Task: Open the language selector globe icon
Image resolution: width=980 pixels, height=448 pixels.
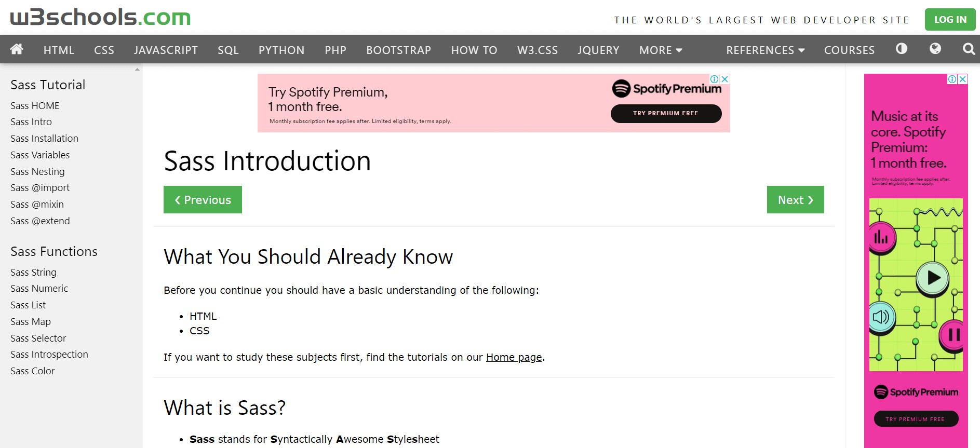Action: coord(935,49)
